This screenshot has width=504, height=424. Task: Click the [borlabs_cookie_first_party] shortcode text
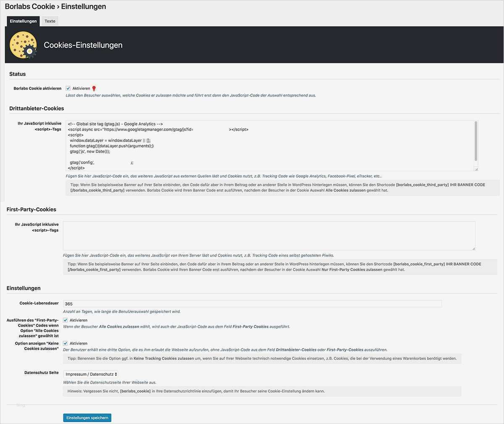(419, 264)
